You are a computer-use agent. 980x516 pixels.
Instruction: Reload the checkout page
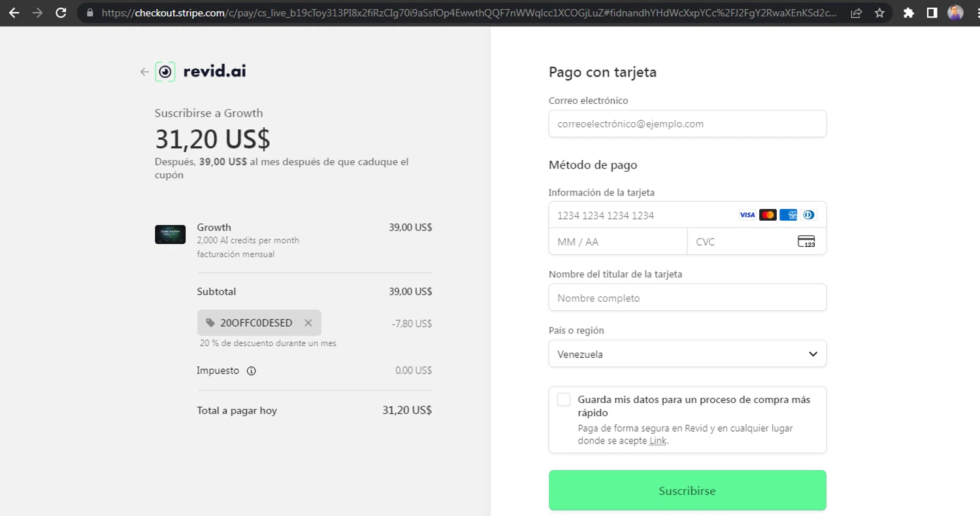coord(61,12)
